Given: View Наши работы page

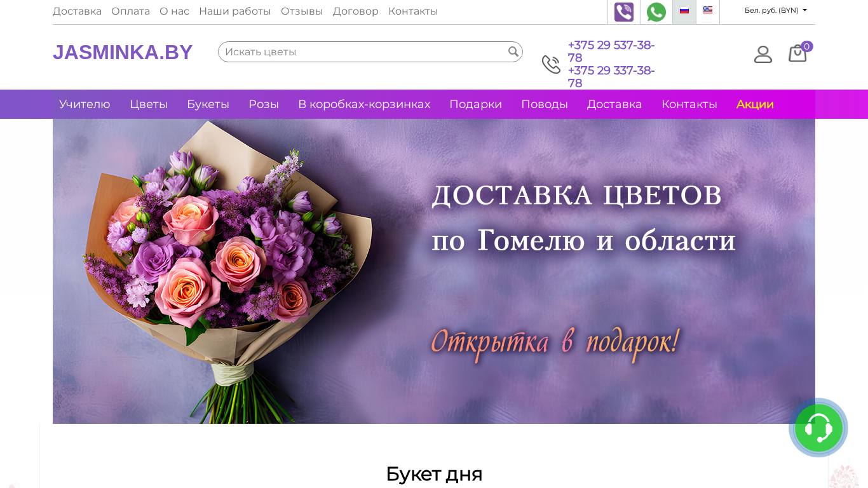Looking at the screenshot, I should (234, 11).
